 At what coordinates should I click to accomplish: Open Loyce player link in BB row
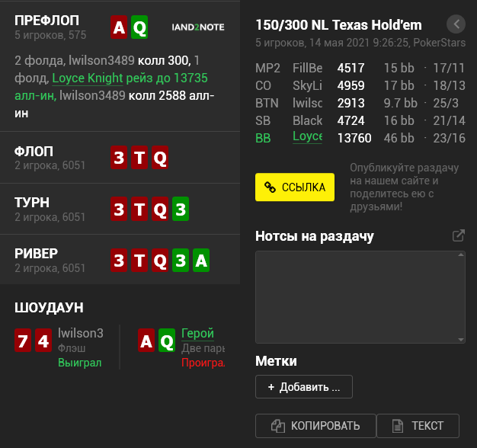click(x=307, y=136)
